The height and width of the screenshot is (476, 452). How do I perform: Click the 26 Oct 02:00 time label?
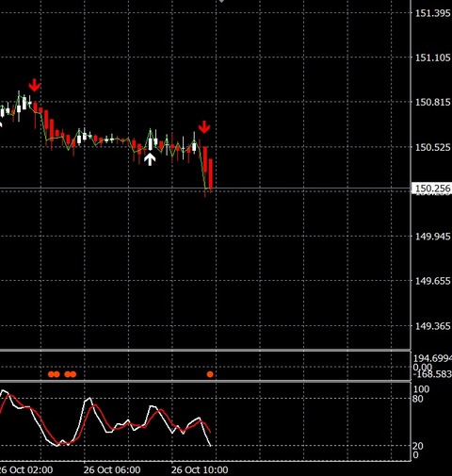(26, 469)
